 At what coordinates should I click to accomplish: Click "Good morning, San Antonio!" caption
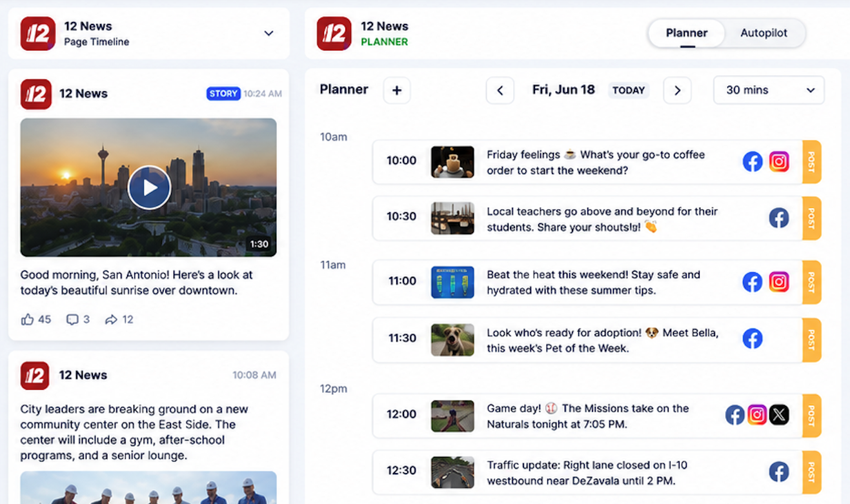click(137, 283)
